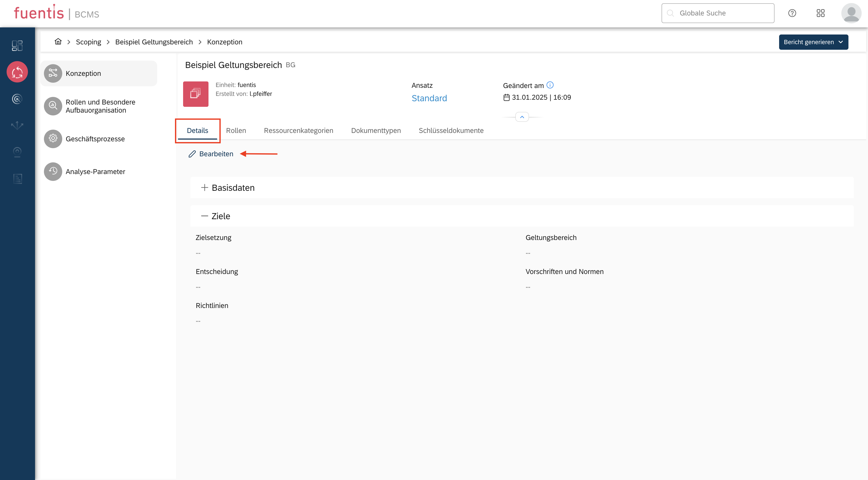This screenshot has height=480, width=868.
Task: Click info icon next to Geändert am
Action: [550, 85]
